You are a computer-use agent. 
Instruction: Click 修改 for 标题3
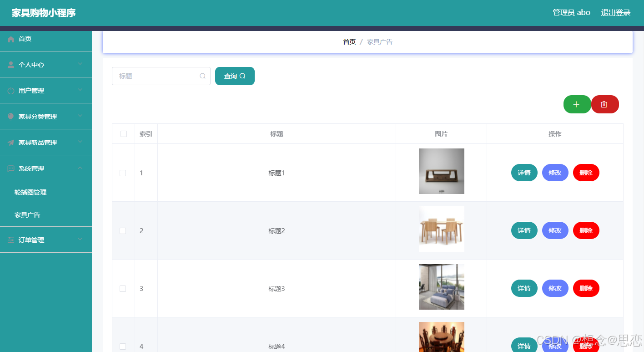tap(555, 288)
